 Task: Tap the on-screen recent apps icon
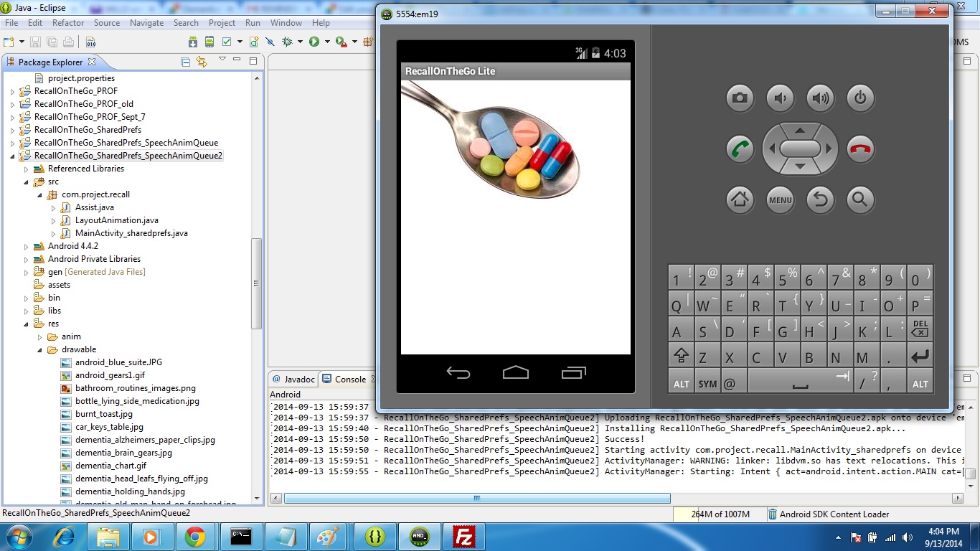(x=573, y=372)
